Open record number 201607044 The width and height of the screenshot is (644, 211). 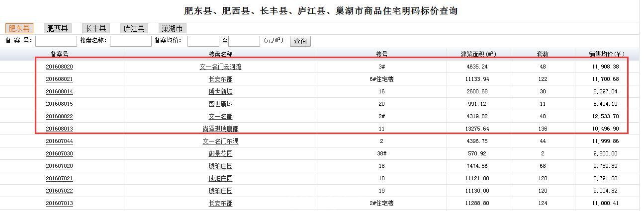(59, 141)
